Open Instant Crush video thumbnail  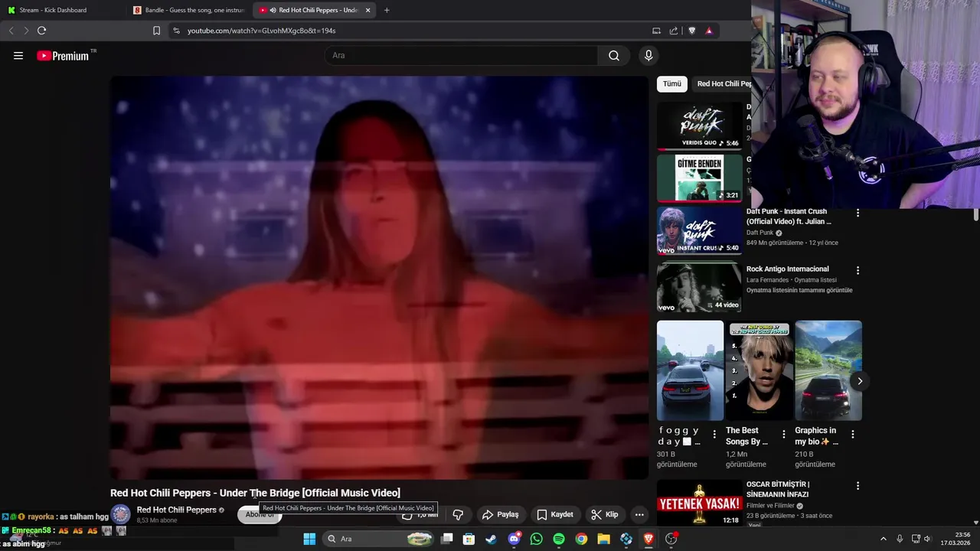[x=699, y=230]
